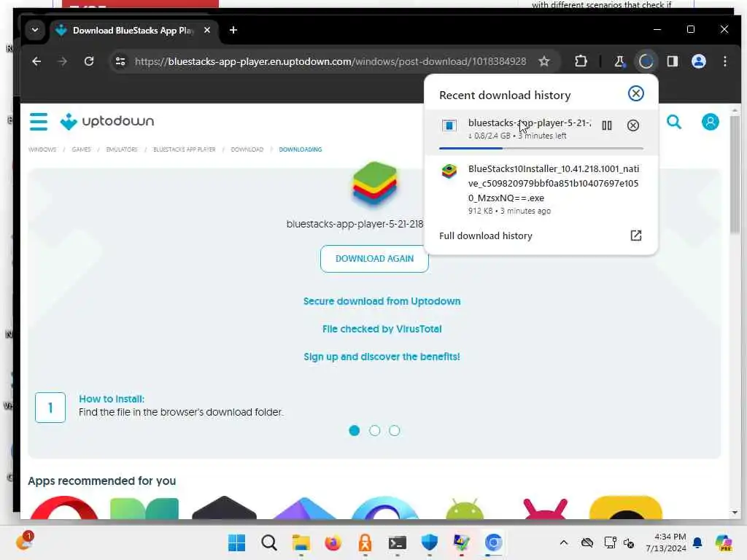Select the third carousel dot

pos(395,430)
